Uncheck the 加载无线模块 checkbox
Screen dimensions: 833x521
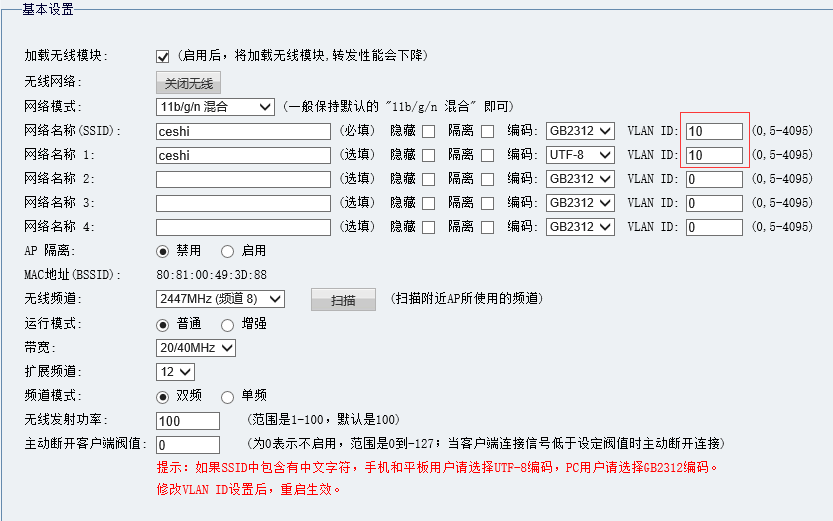(x=163, y=56)
